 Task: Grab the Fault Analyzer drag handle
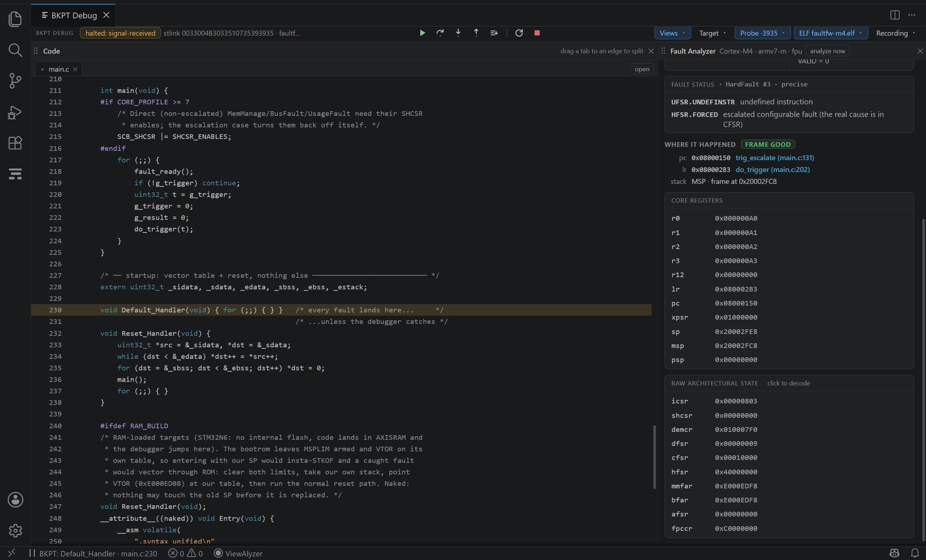point(663,51)
